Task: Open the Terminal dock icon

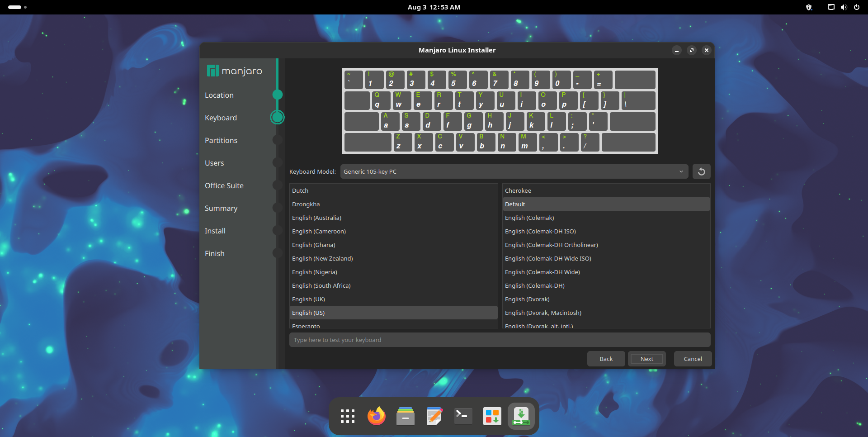Action: (x=463, y=416)
